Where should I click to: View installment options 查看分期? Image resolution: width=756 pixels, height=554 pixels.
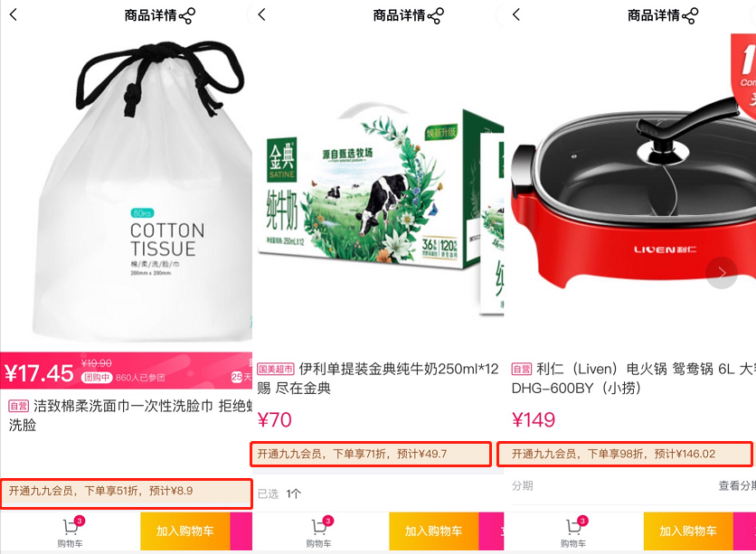pos(737,485)
